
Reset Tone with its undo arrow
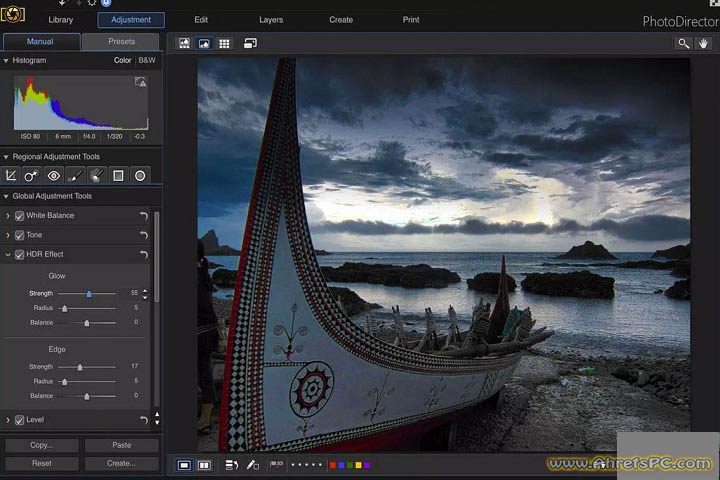[144, 235]
